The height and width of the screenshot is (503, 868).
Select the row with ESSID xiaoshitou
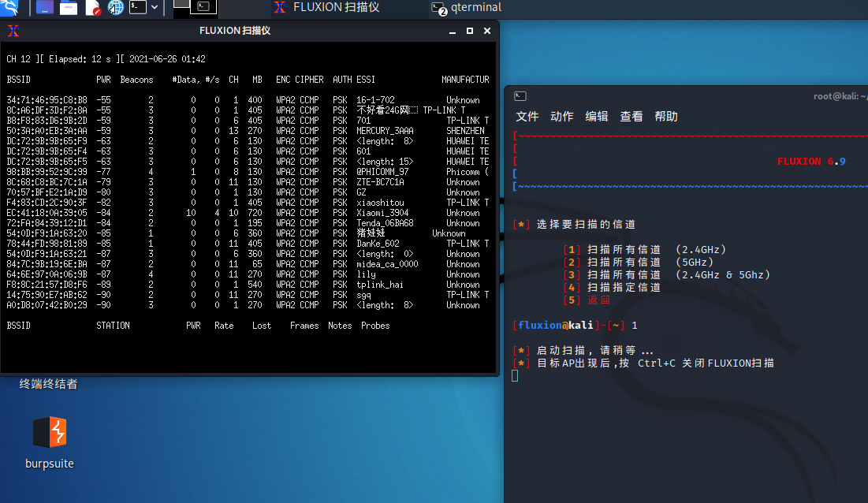(248, 203)
